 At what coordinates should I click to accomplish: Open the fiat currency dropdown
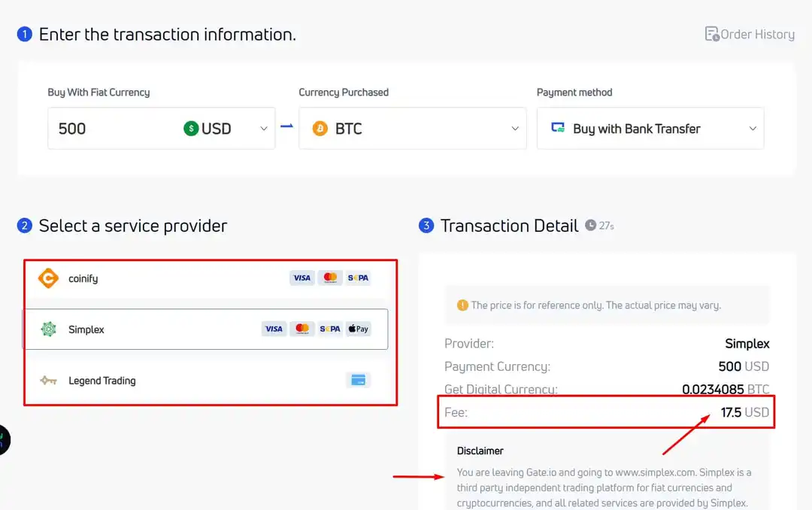click(x=263, y=128)
